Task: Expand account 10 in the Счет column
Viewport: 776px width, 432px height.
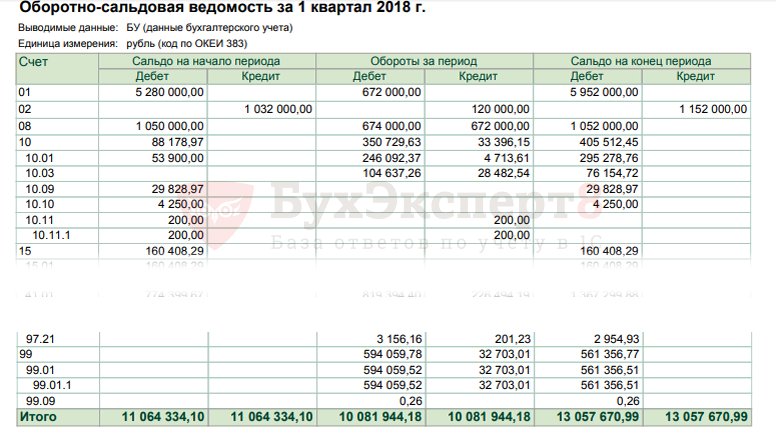Action: tap(25, 142)
